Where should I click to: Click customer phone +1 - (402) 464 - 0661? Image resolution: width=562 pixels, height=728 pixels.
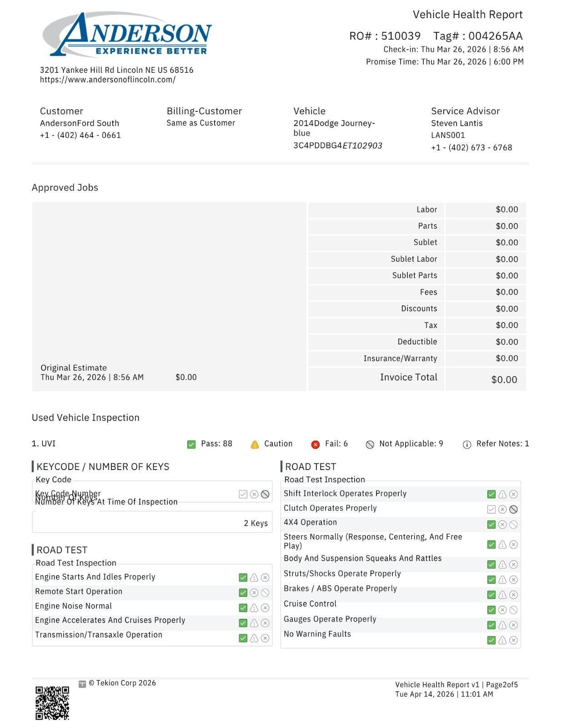click(x=80, y=135)
